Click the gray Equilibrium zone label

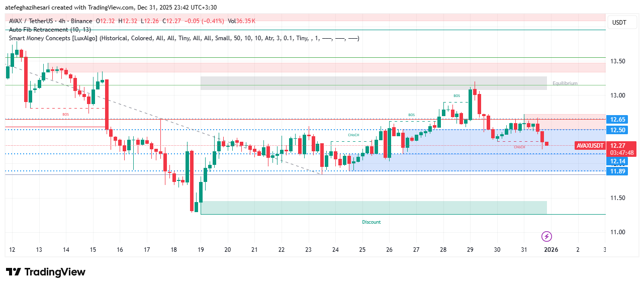point(565,83)
